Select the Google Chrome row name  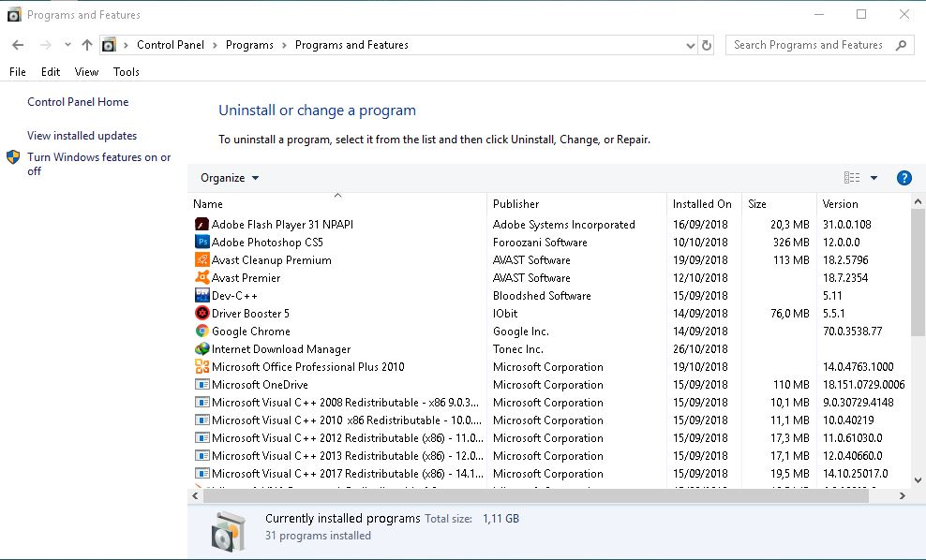(x=251, y=332)
